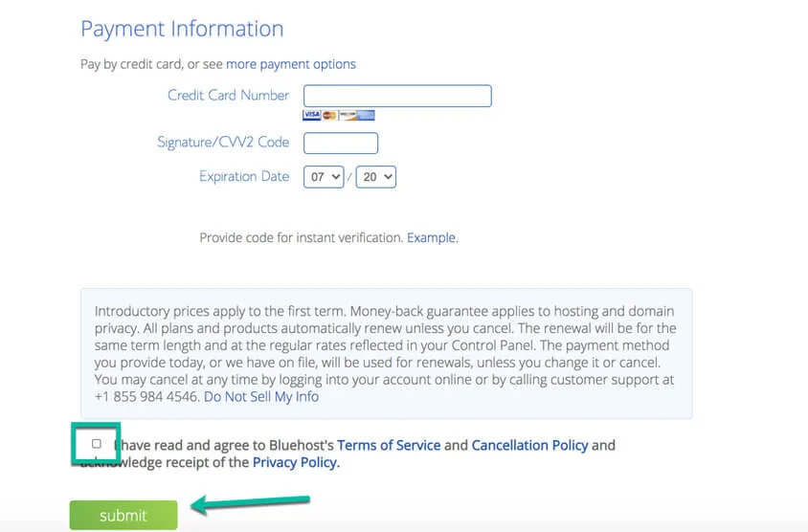The height and width of the screenshot is (532, 808).
Task: Click the Expiration Date label
Action: coord(244,176)
